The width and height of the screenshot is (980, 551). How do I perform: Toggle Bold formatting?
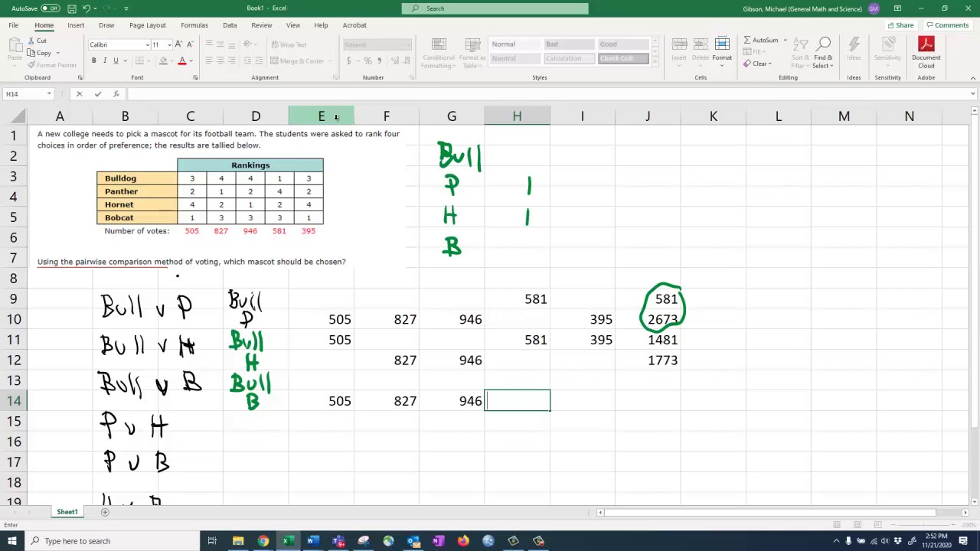click(x=94, y=61)
